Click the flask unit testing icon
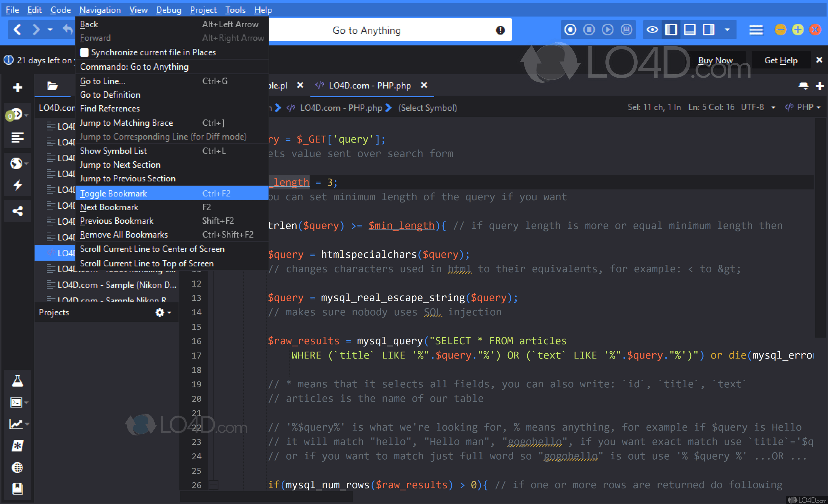Screen dimensions: 828x504 click(17, 381)
